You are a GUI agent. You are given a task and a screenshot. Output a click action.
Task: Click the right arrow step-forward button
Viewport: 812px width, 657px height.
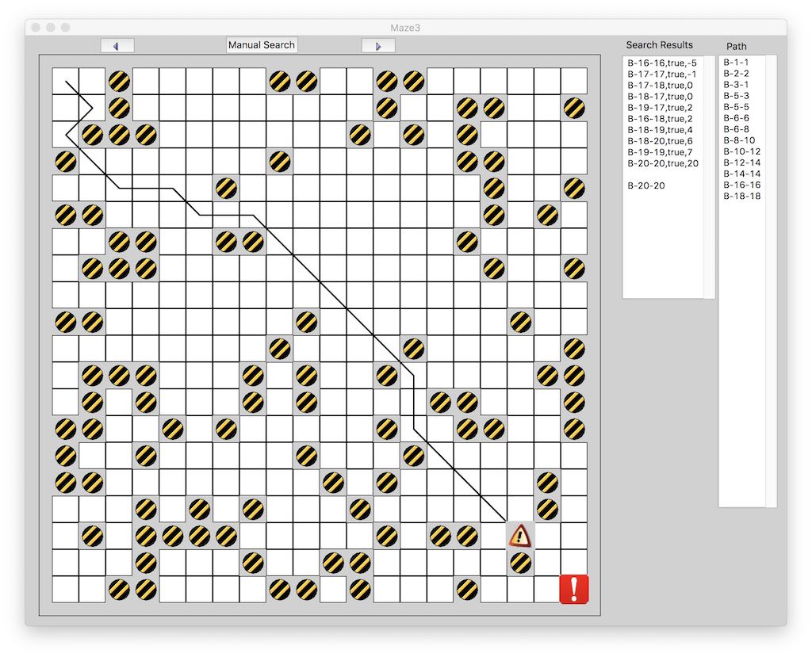378,46
